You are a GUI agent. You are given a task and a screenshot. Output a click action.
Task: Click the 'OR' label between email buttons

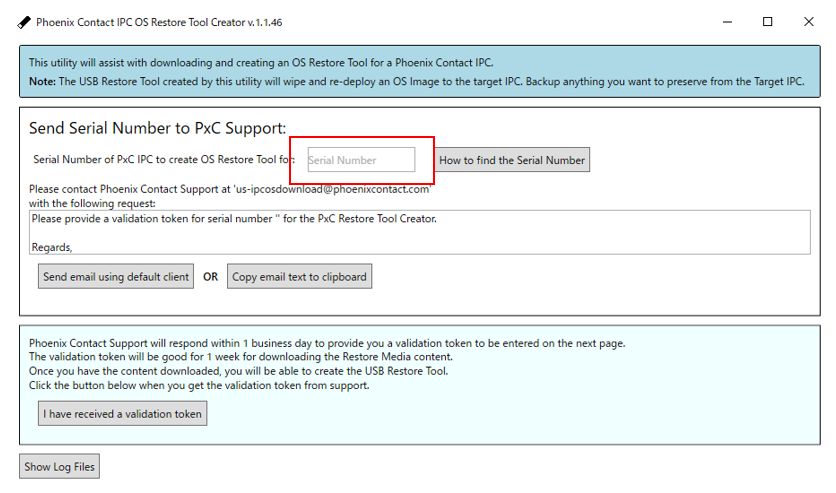(211, 277)
